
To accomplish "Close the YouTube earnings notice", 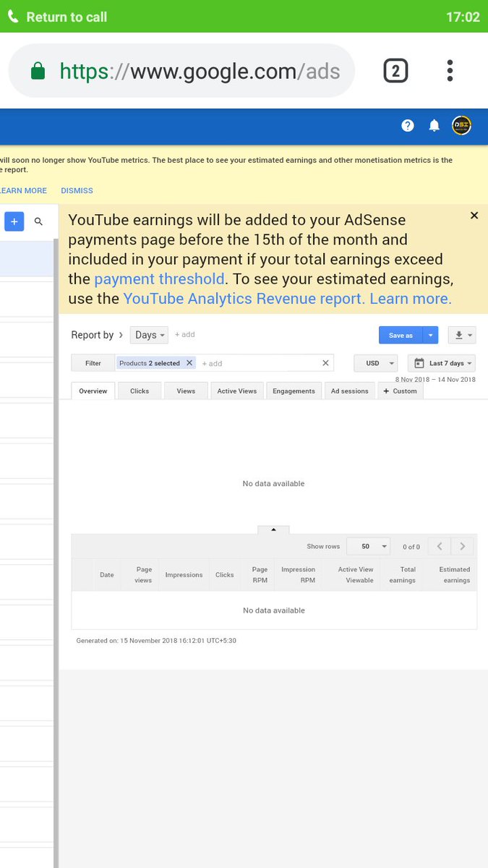I will pyautogui.click(x=474, y=216).
